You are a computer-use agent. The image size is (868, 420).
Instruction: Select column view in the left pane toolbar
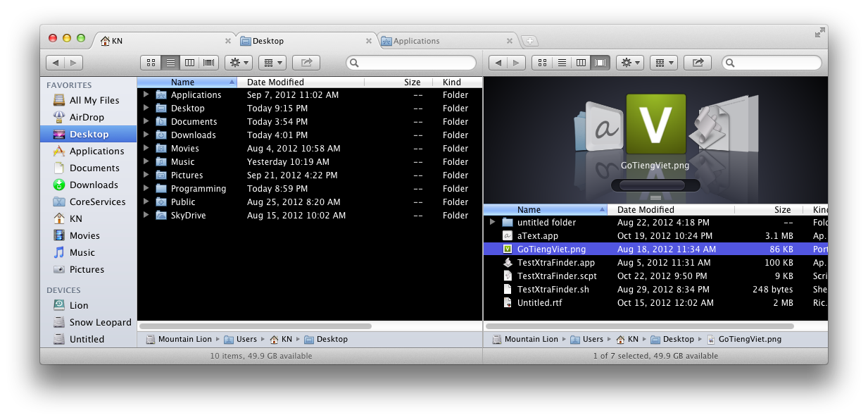point(189,63)
